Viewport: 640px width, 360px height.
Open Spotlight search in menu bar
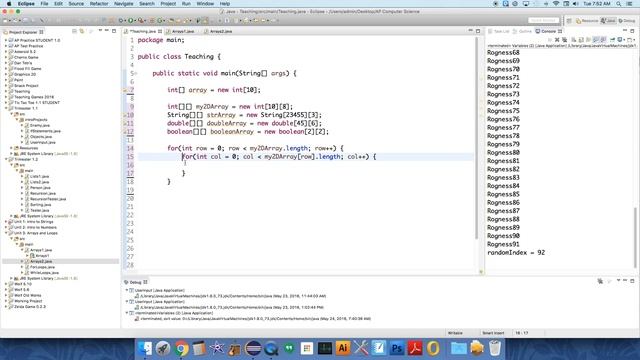click(619, 4)
